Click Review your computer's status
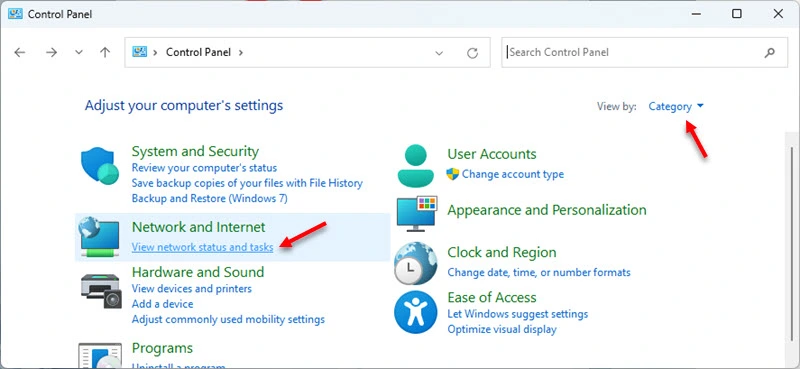The height and width of the screenshot is (369, 800). (204, 167)
